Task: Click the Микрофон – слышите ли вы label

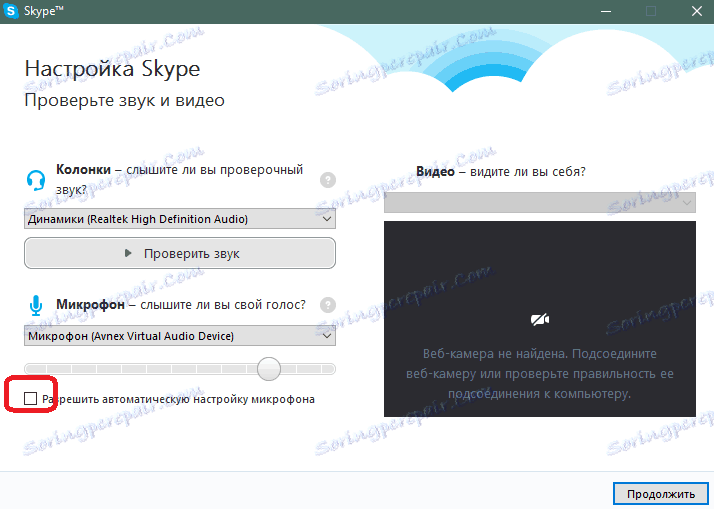Action: point(181,304)
